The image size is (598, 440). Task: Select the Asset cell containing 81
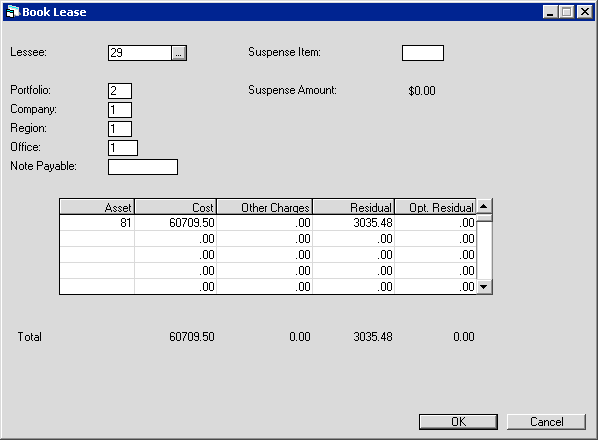[97, 223]
